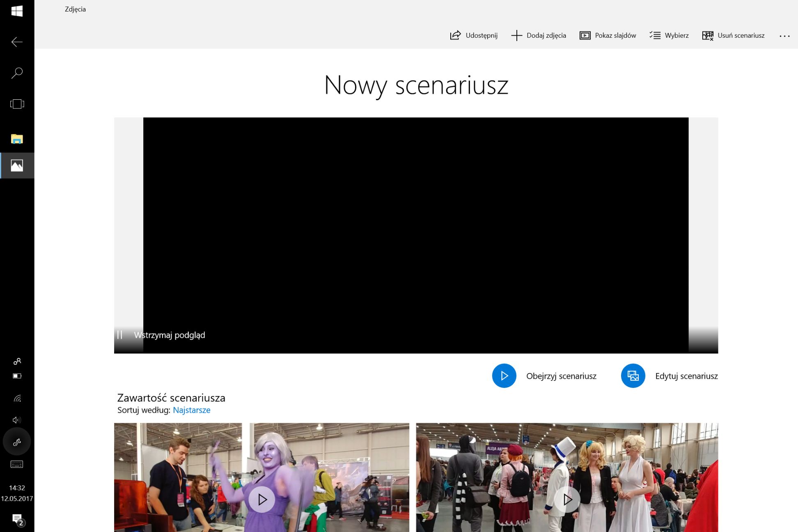Open Task View icon
The width and height of the screenshot is (798, 532).
tap(17, 104)
